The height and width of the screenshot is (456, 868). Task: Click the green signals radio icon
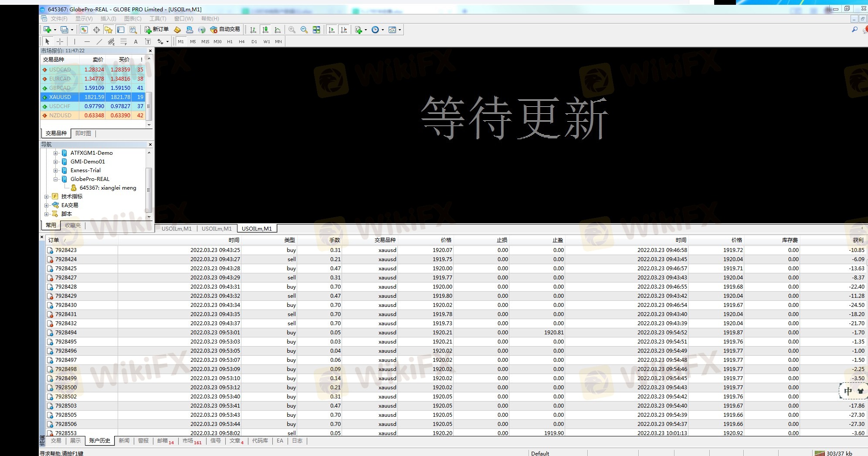[x=202, y=30]
